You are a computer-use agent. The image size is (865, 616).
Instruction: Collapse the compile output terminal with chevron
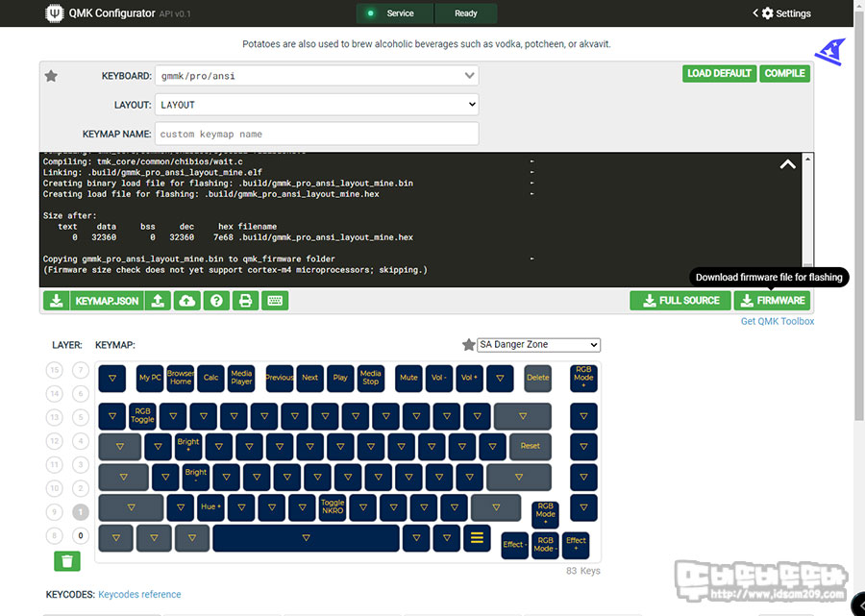(x=788, y=164)
